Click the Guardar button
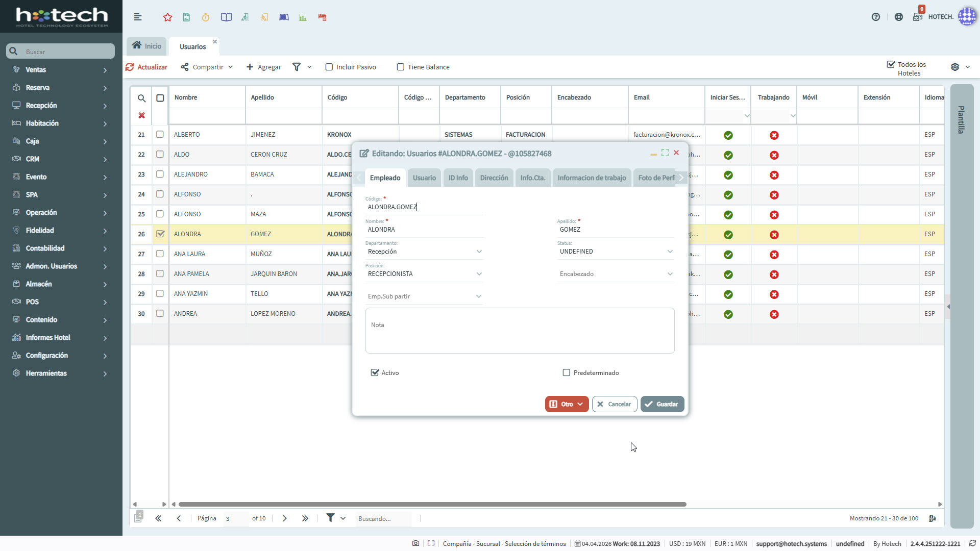 [x=662, y=404]
